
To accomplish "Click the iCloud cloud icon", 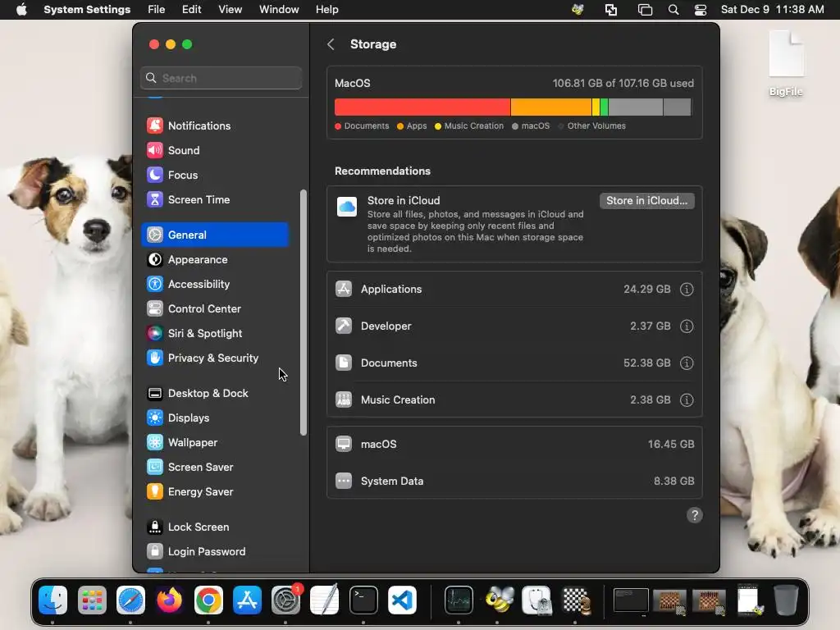I will tap(347, 207).
